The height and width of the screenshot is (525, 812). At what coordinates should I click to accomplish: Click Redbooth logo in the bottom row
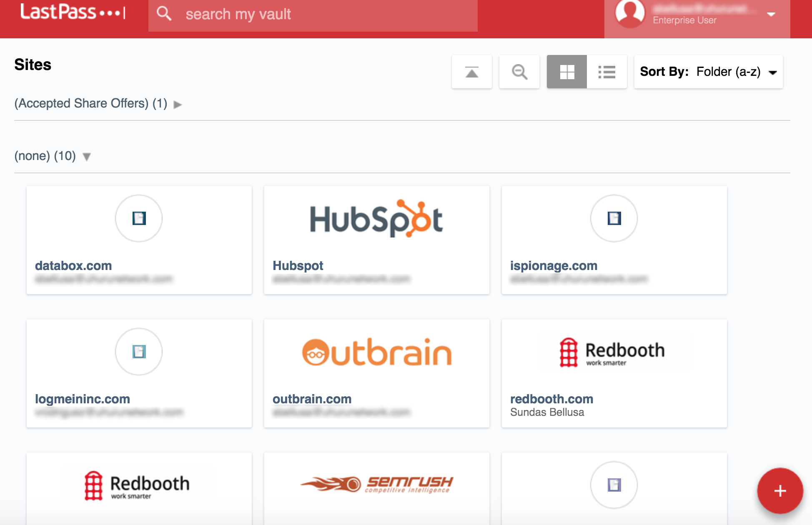coord(137,486)
